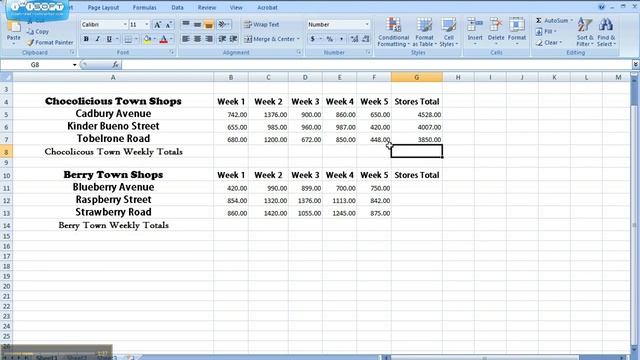This screenshot has width=640, height=360.
Task: Click the Format cells button
Action: coord(517,31)
